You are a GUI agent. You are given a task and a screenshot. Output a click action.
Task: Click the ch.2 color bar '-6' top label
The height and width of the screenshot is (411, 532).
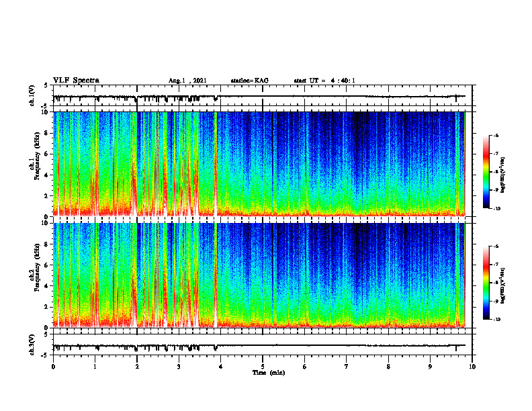[496, 246]
